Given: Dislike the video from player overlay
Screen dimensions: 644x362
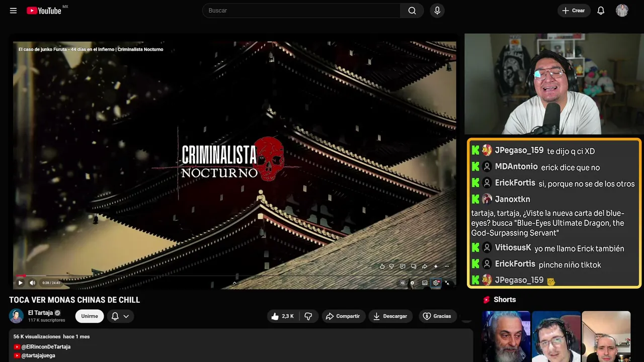Looking at the screenshot, I should click(x=391, y=266).
